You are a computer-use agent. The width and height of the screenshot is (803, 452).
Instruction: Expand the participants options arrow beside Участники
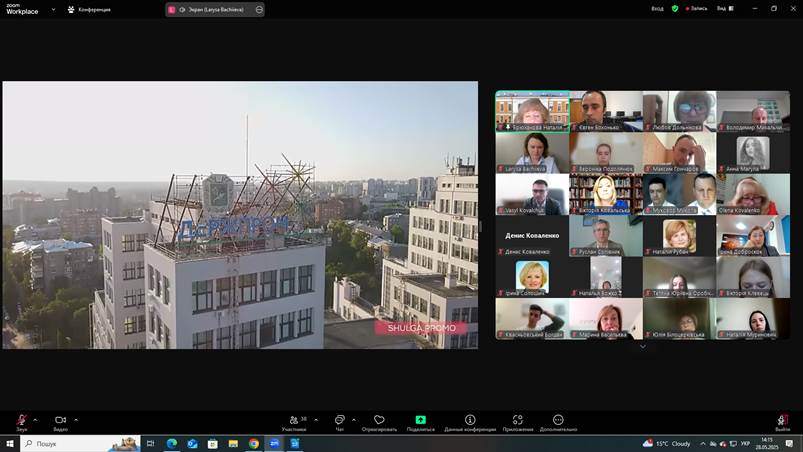pyautogui.click(x=313, y=419)
